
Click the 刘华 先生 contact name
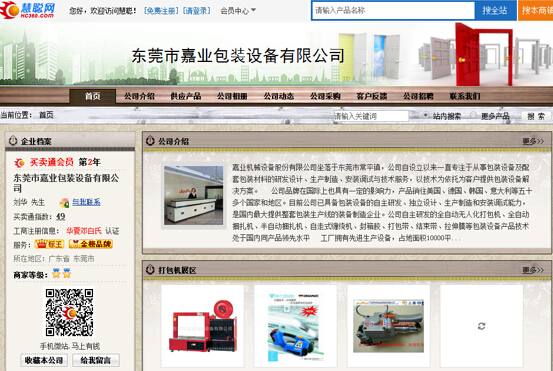pos(29,202)
